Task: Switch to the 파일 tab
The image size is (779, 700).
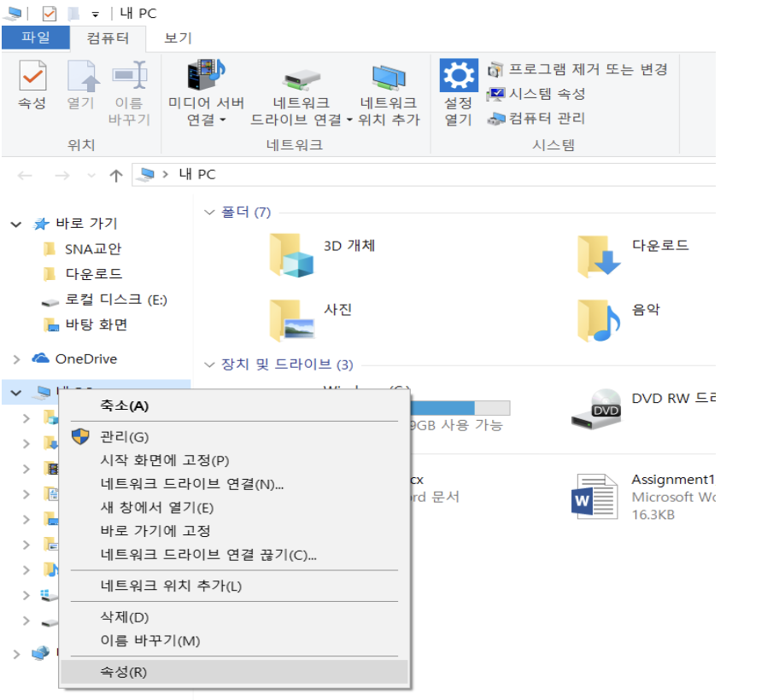Action: 35,38
